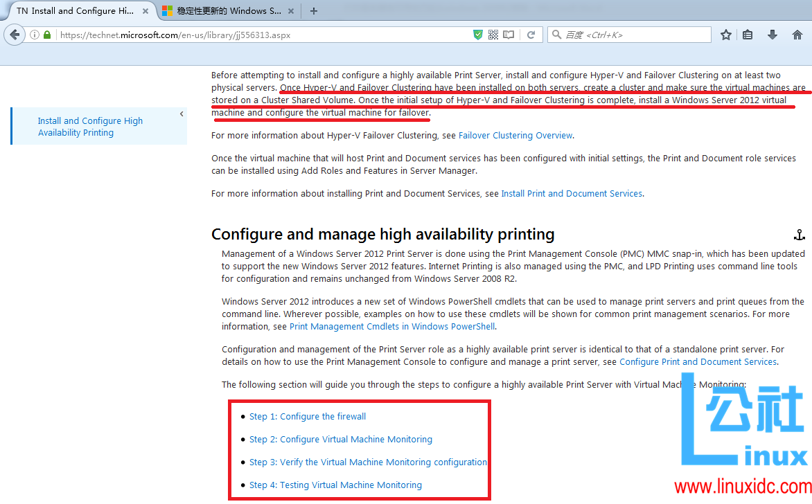Collapse the left navigation sidebar chevron
Image resolution: width=812 pixels, height=504 pixels.
coord(181,114)
